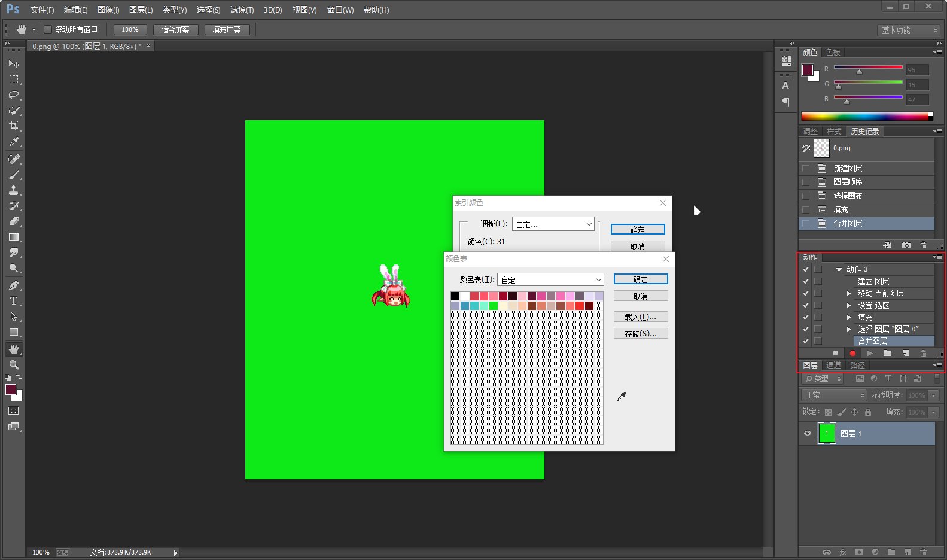
Task: Toggle checkmark for 填充 action step
Action: [806, 317]
